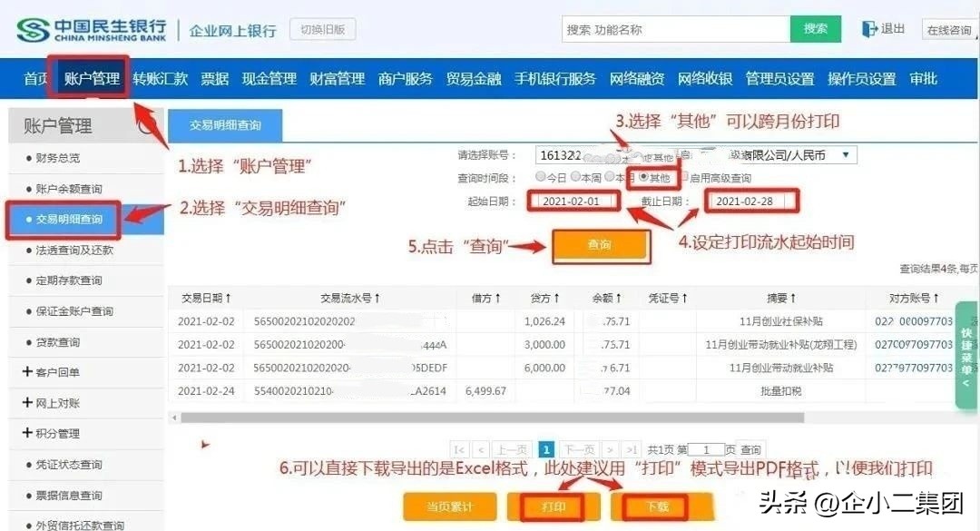The height and width of the screenshot is (531, 980).
Task: Open 外贸信托还款查询 in the sidebar
Action: [79, 525]
